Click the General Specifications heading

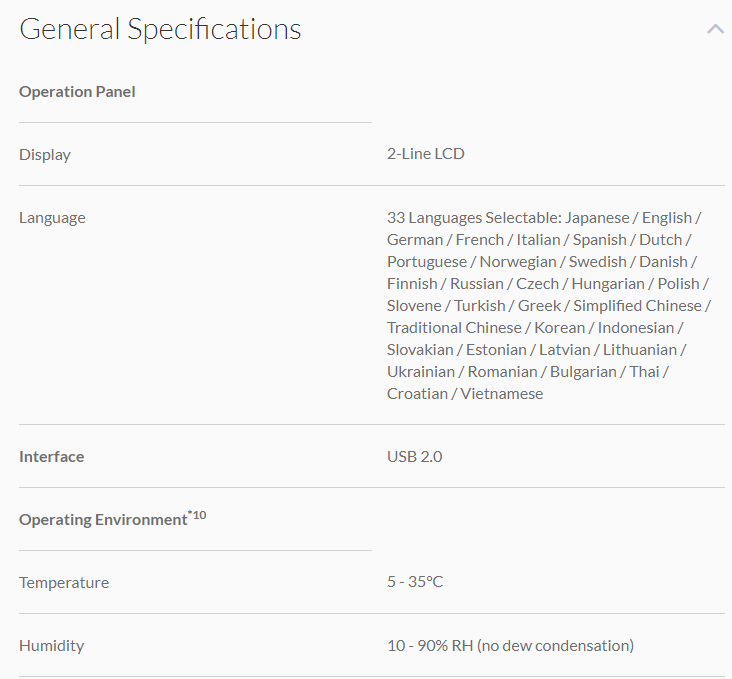[160, 29]
